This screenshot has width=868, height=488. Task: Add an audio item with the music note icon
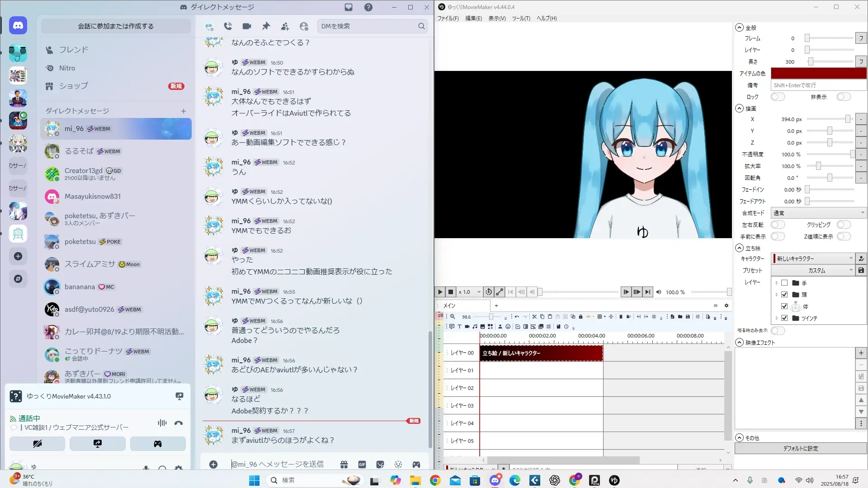pos(475,327)
